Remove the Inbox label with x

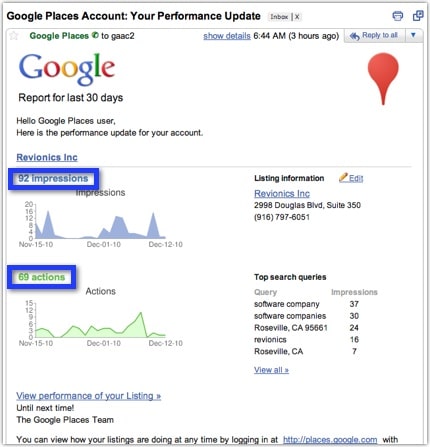click(x=297, y=17)
